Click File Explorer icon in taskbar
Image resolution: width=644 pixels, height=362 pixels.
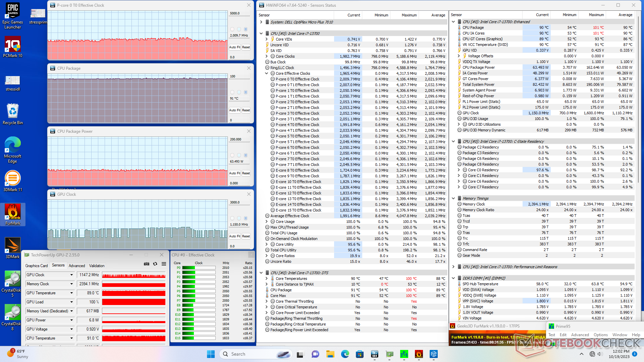click(330, 354)
